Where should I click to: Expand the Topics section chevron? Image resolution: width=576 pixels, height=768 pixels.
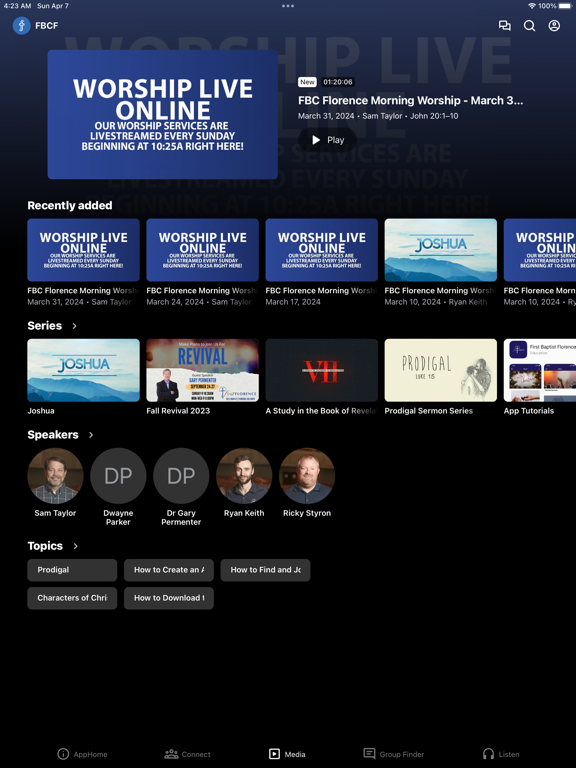[75, 546]
